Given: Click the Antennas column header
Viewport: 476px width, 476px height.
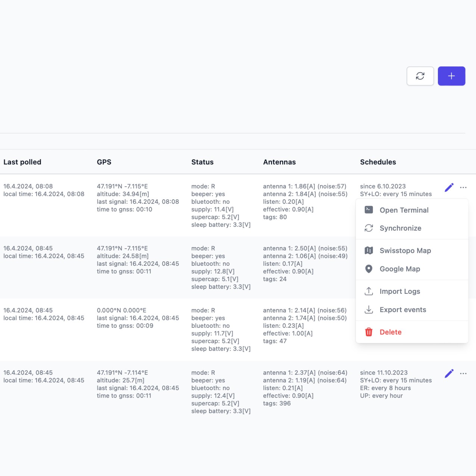Looking at the screenshot, I should 279,162.
